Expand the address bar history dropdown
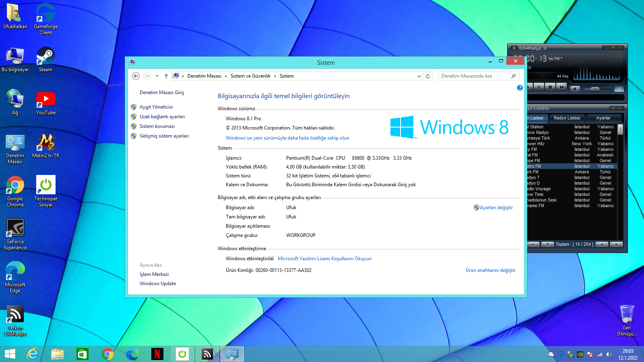The height and width of the screenshot is (362, 644). [x=419, y=76]
